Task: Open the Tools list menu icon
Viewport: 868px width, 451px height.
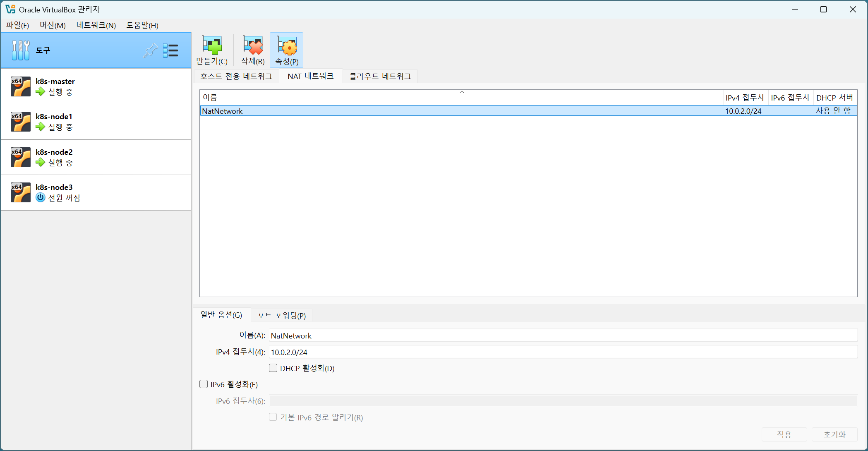Action: pyautogui.click(x=170, y=50)
